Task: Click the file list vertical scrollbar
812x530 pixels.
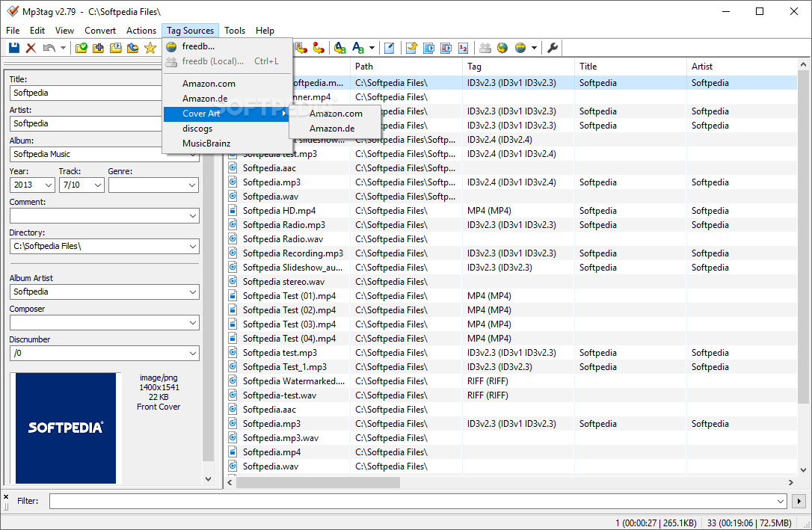Action: 803,236
